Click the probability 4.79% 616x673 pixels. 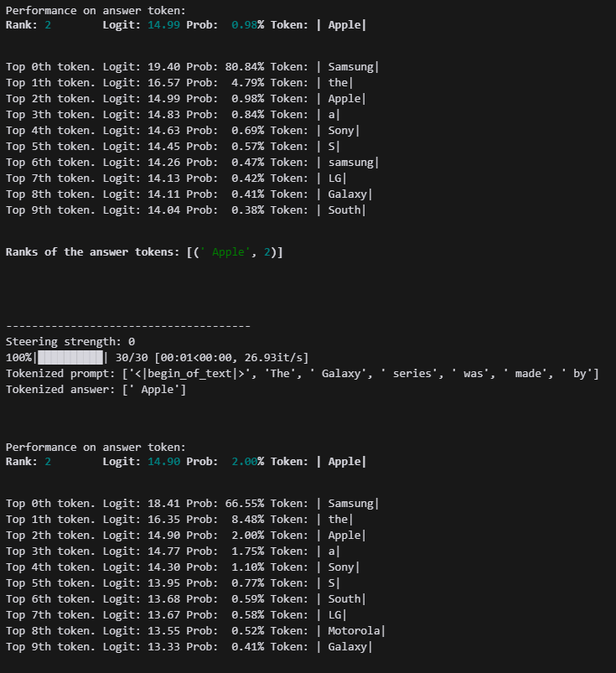[248, 82]
